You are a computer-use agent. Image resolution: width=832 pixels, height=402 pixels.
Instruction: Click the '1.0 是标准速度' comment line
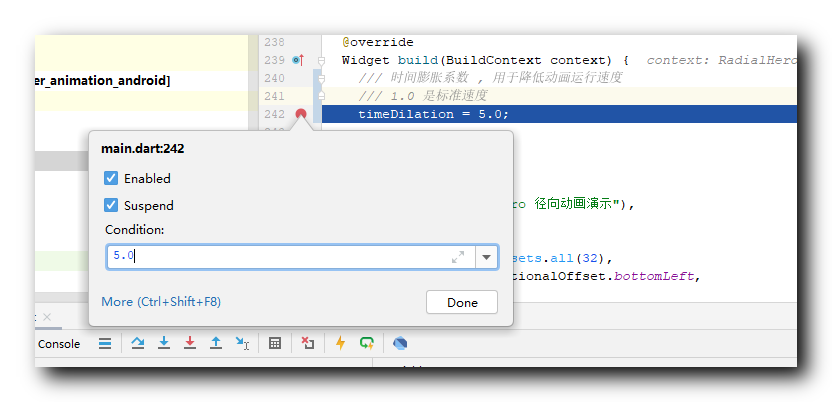click(422, 96)
